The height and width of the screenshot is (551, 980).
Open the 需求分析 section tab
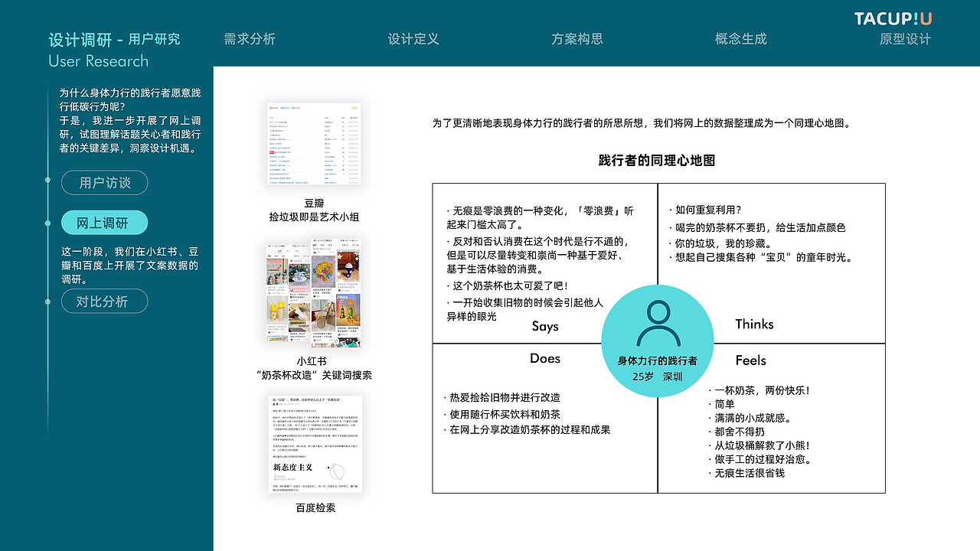(x=250, y=38)
